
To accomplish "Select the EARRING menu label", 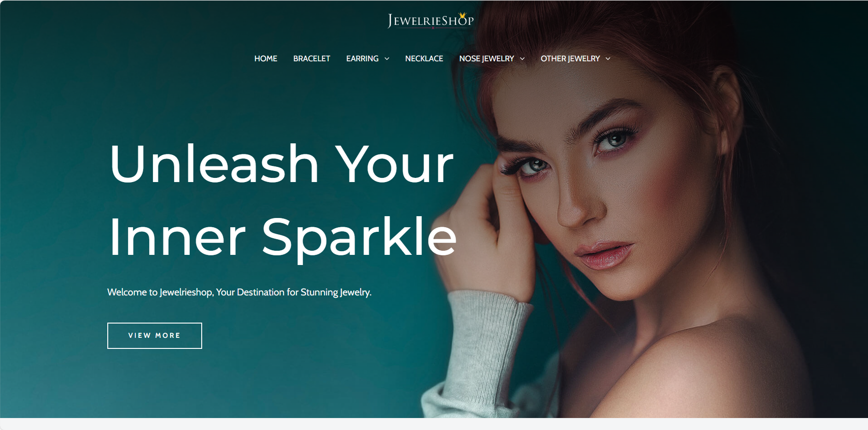I will [362, 59].
